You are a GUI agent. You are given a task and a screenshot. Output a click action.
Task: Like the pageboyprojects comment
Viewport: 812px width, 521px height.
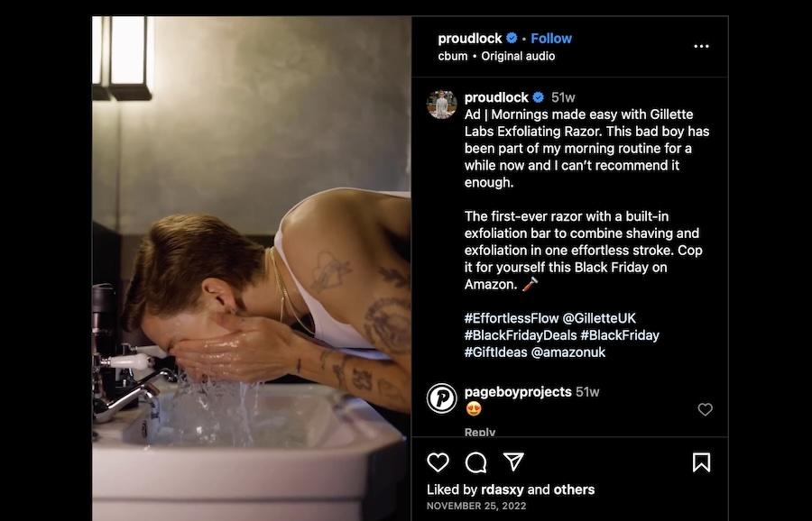(705, 409)
